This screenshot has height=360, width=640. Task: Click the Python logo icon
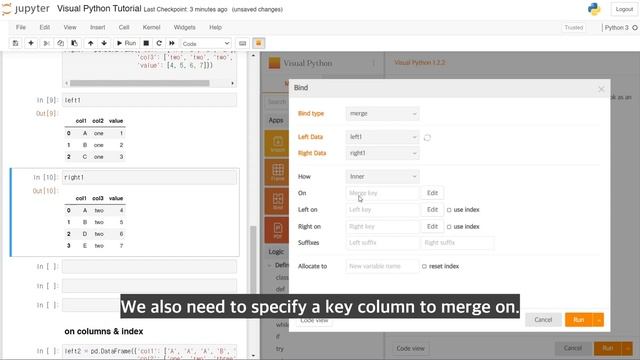pyautogui.click(x=594, y=9)
